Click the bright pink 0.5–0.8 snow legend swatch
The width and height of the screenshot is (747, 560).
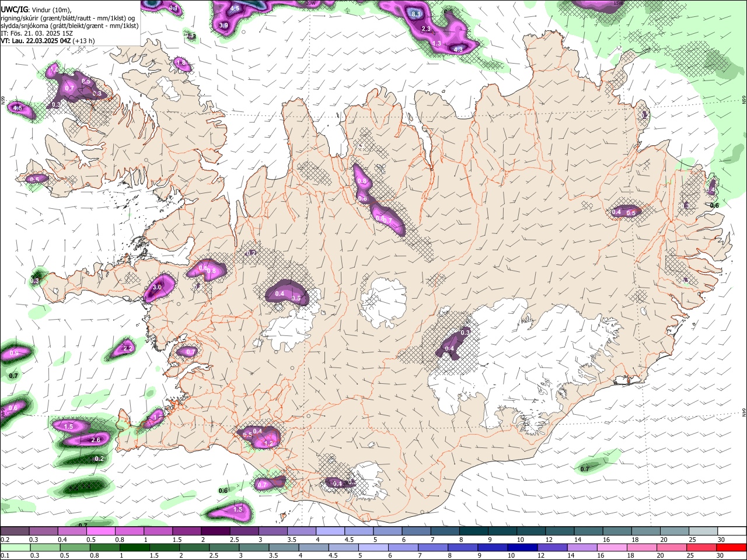pos(102,531)
